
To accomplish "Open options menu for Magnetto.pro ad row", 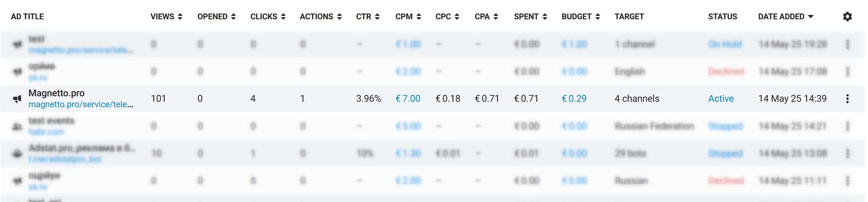I will click(x=847, y=99).
